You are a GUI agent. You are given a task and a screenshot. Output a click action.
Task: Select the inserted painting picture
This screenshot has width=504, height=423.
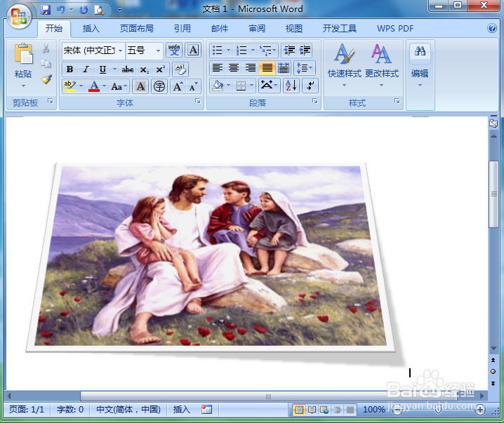click(x=211, y=257)
